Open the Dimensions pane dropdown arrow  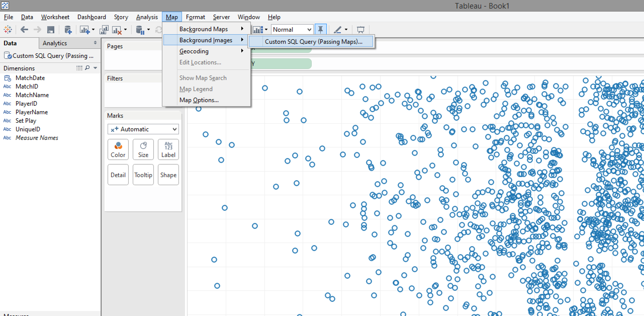(95, 68)
